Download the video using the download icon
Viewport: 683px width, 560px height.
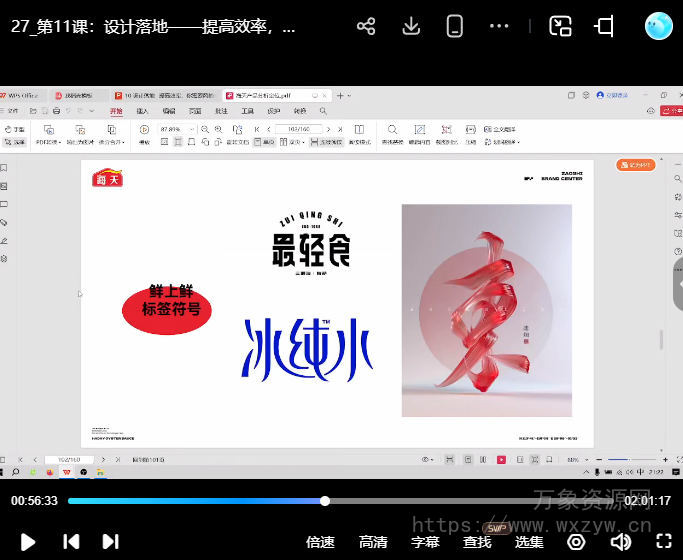411,27
